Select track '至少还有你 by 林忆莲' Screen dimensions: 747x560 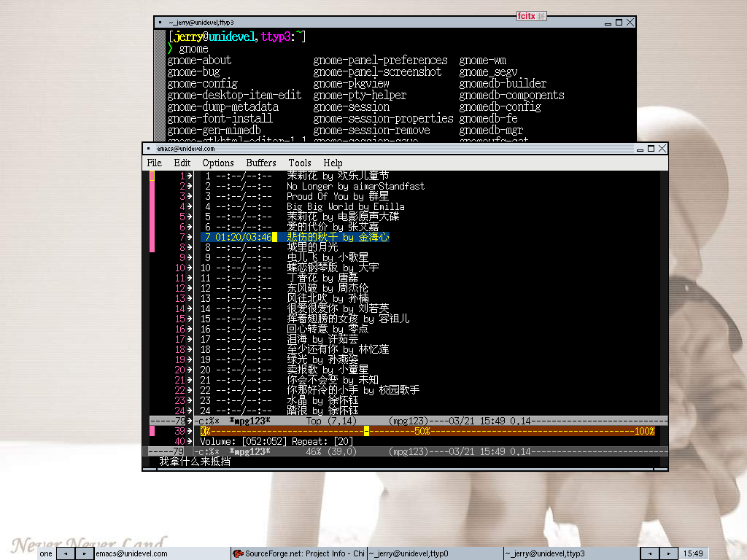pyautogui.click(x=338, y=349)
